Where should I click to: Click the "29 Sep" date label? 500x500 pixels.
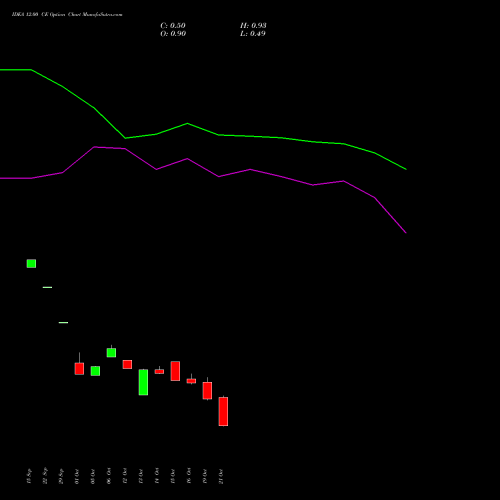tap(61, 476)
